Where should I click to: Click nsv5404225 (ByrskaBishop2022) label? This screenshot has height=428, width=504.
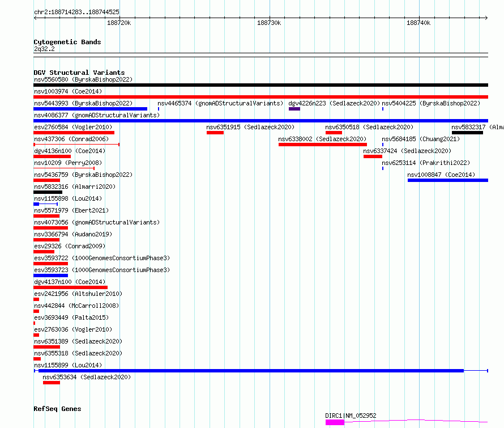click(x=431, y=103)
